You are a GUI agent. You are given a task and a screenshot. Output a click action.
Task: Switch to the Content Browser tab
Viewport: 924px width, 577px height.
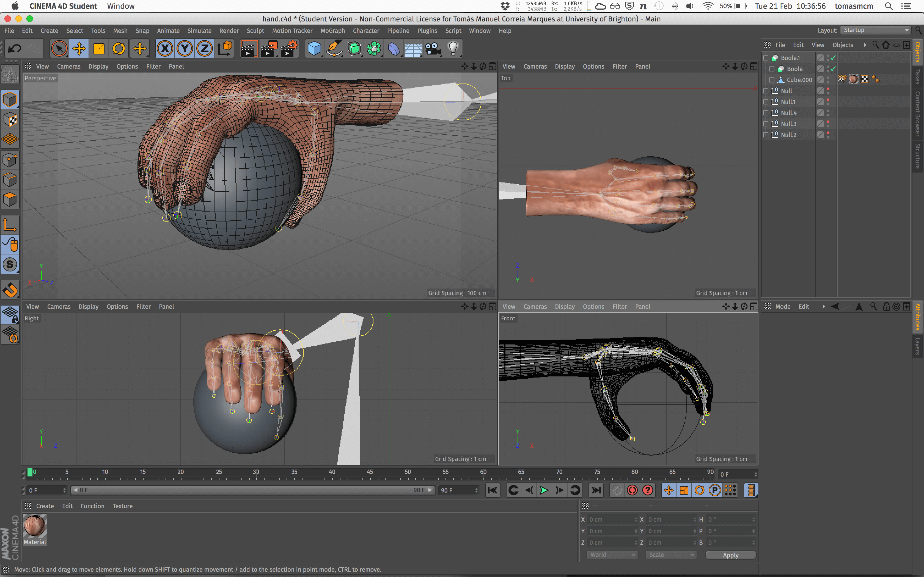tap(918, 113)
